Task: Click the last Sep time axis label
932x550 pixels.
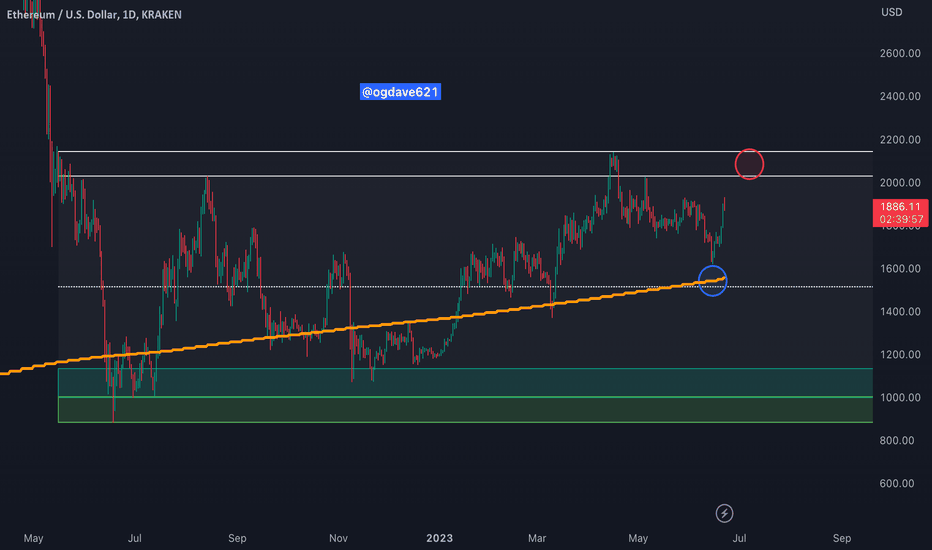Action: 842,538
